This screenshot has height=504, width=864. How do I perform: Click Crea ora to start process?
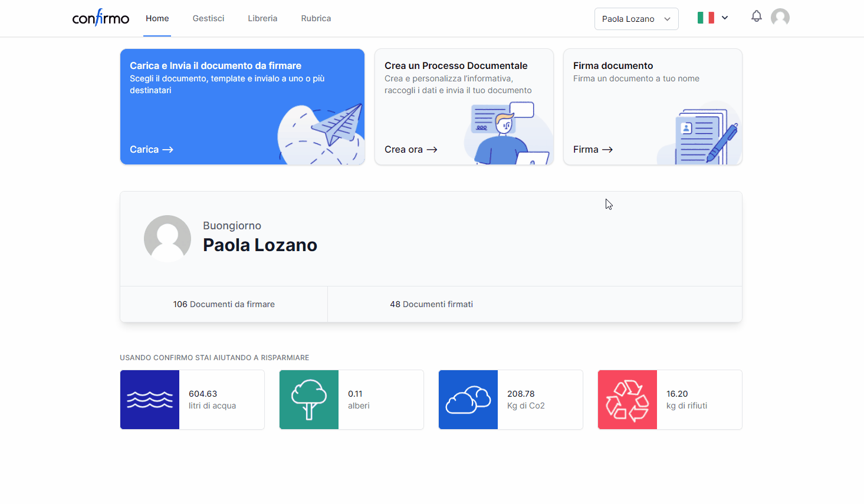[x=410, y=150]
